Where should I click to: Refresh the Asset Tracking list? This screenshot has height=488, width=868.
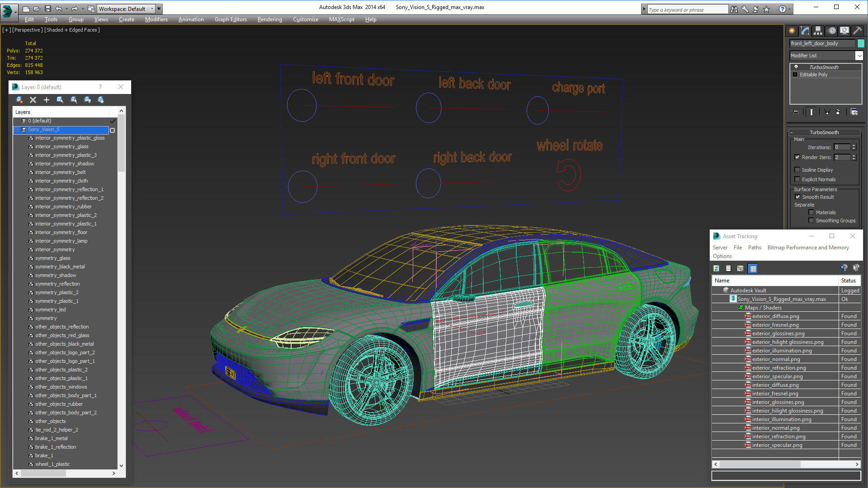pyautogui.click(x=717, y=268)
